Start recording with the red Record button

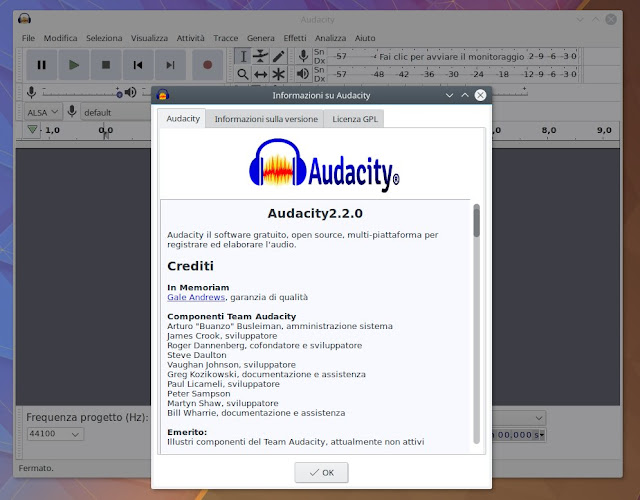(207, 65)
